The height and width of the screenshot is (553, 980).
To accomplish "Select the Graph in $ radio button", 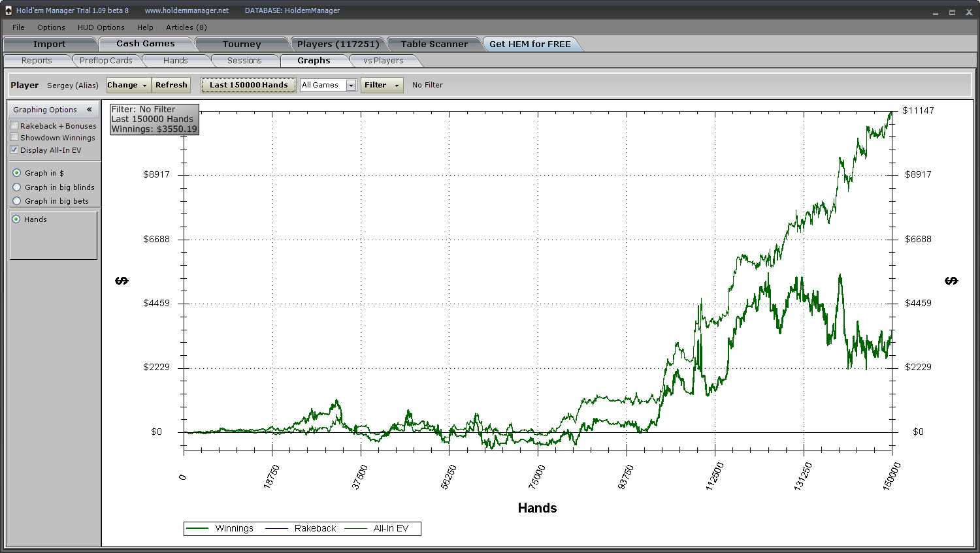I will coord(17,173).
